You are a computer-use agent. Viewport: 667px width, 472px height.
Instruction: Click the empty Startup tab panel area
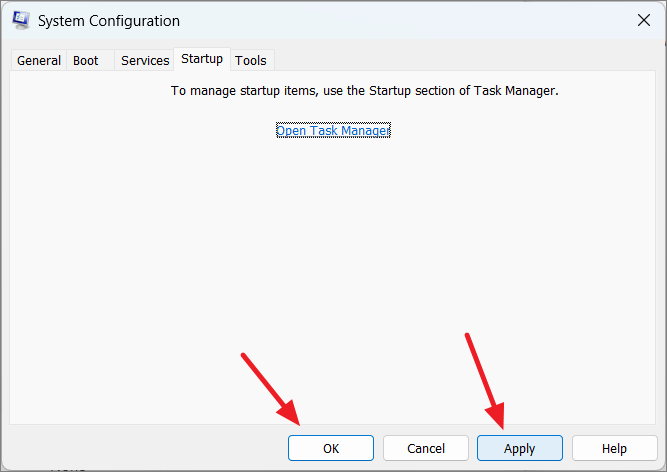click(332, 276)
